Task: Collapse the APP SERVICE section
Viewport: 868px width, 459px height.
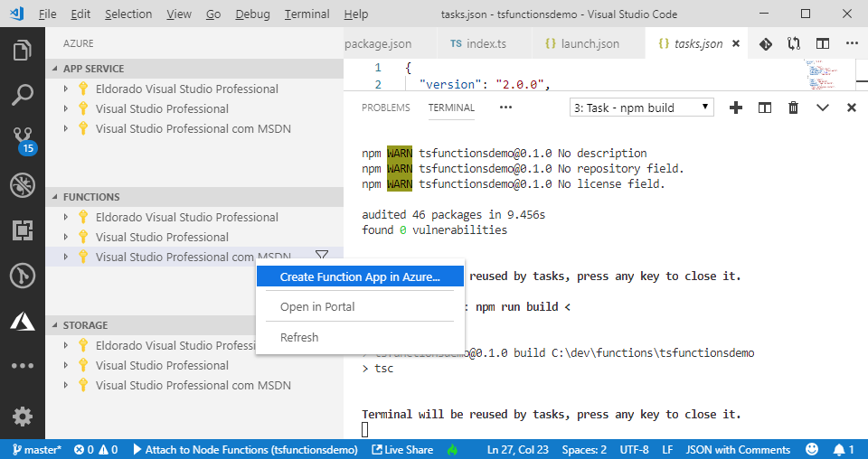Action: (x=194, y=69)
